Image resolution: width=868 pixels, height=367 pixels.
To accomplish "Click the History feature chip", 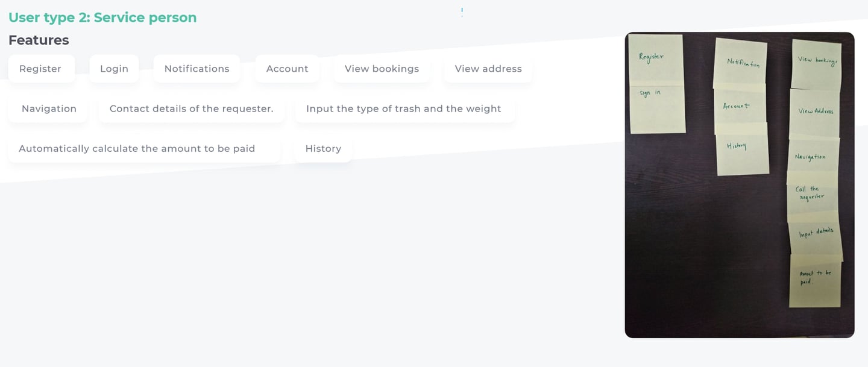I will (323, 148).
